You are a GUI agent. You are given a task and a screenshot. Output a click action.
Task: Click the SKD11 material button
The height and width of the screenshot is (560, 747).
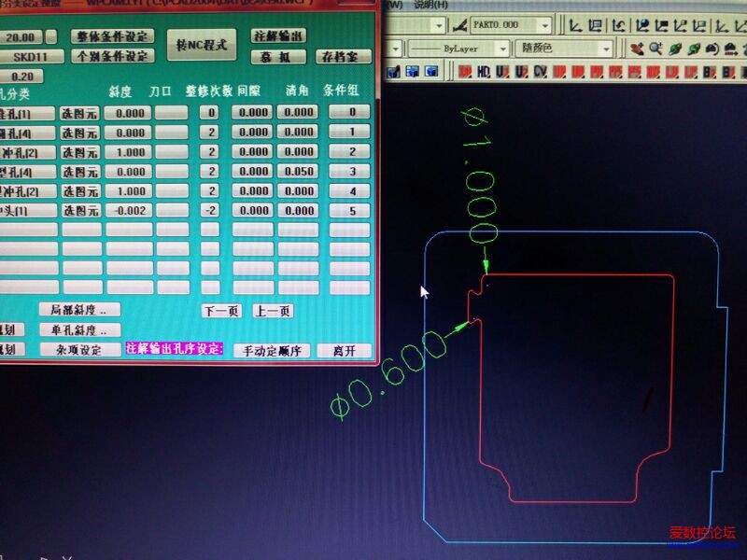tap(31, 57)
